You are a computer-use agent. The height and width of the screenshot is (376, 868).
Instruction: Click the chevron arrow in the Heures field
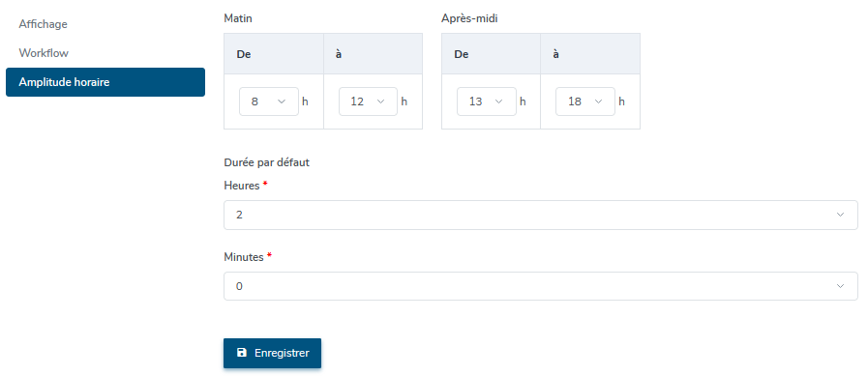coord(840,215)
